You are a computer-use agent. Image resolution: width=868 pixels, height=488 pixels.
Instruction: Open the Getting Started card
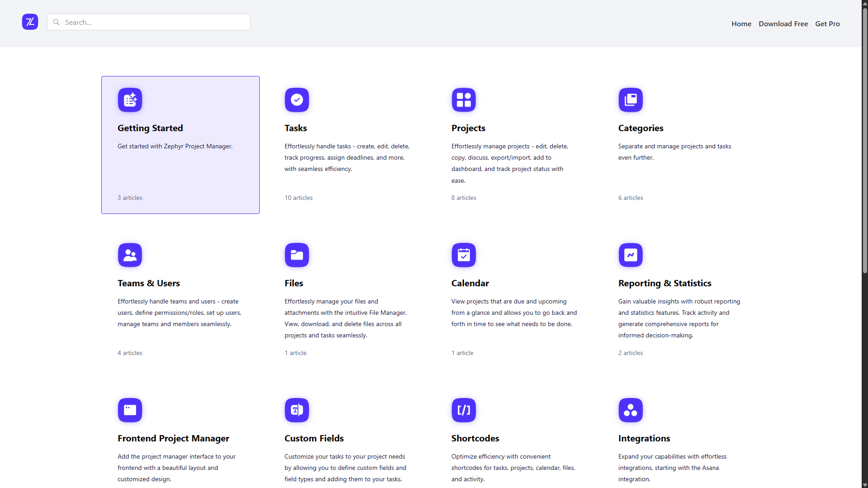(x=180, y=145)
